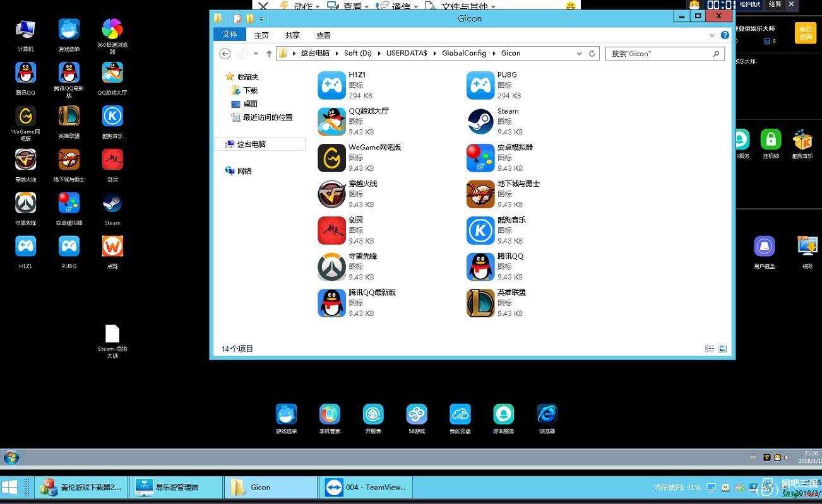
Task: Open 用户磁盘 icon on right panel
Action: pyautogui.click(x=765, y=252)
